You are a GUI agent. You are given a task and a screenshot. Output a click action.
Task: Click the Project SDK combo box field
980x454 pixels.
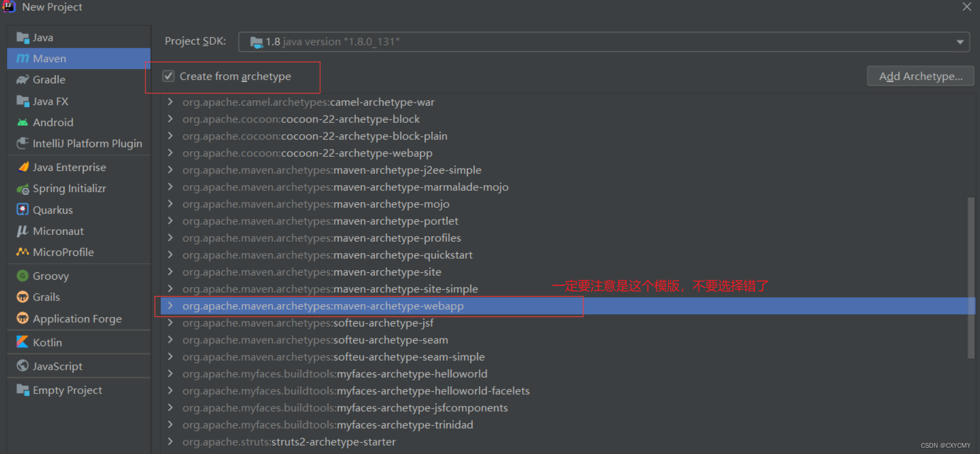(604, 42)
